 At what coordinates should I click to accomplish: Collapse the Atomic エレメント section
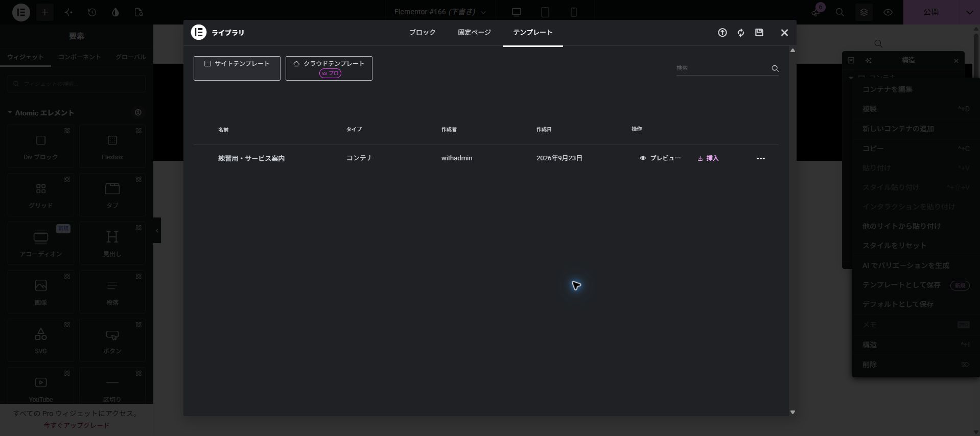pyautogui.click(x=41, y=113)
